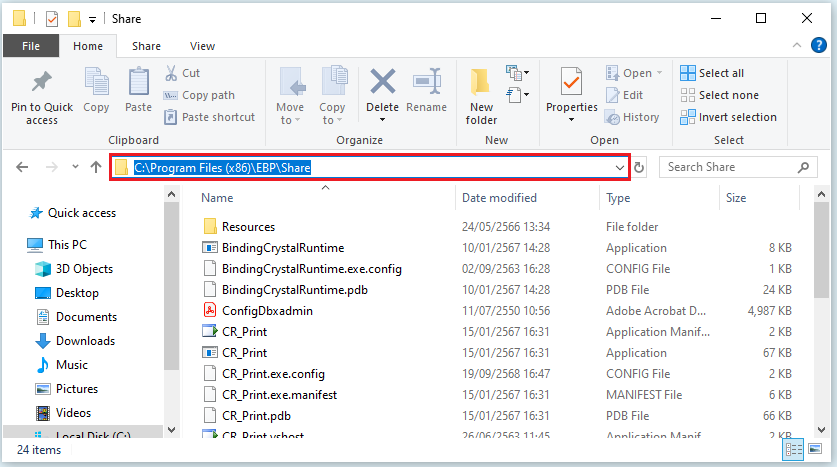Switch to details view layout
This screenshot has width=837, height=467.
click(x=795, y=449)
